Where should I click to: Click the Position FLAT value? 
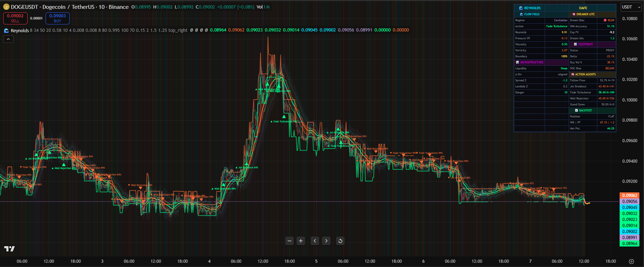611,116
